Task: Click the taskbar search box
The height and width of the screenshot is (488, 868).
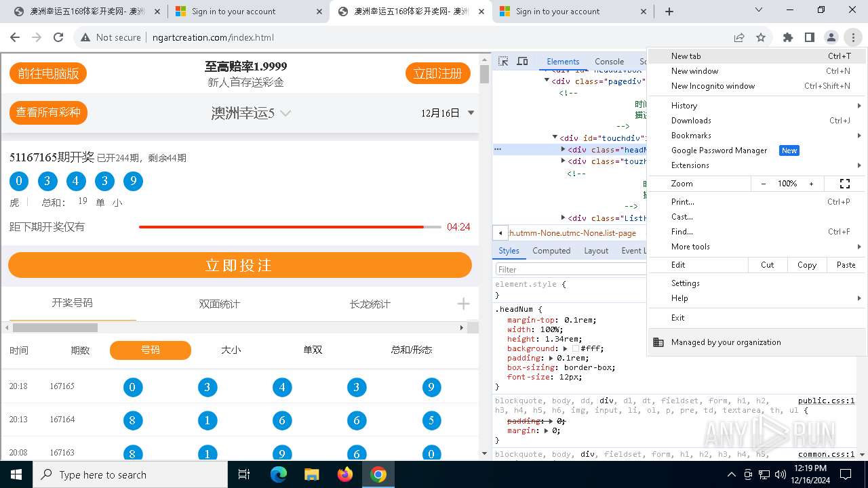Action: 130,474
